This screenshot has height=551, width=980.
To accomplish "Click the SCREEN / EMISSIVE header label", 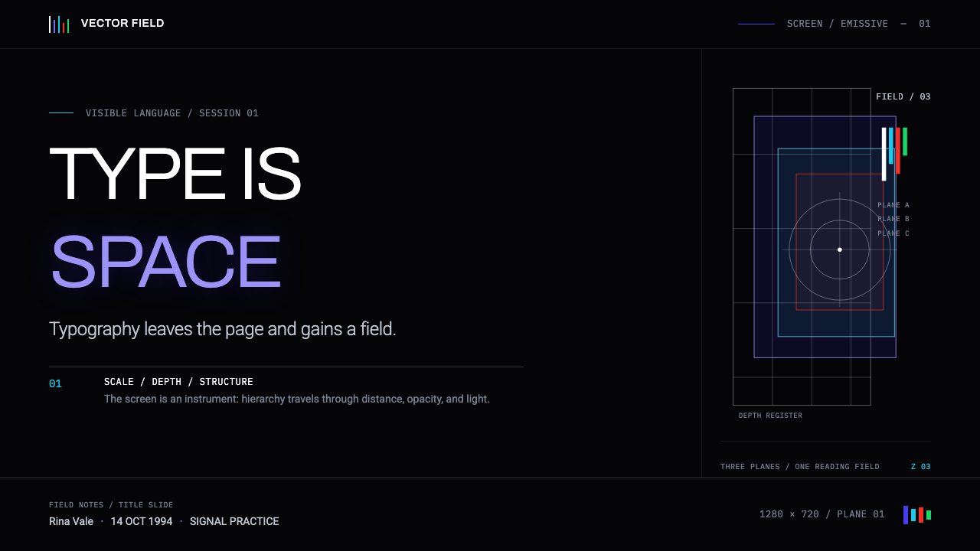I will pyautogui.click(x=838, y=24).
